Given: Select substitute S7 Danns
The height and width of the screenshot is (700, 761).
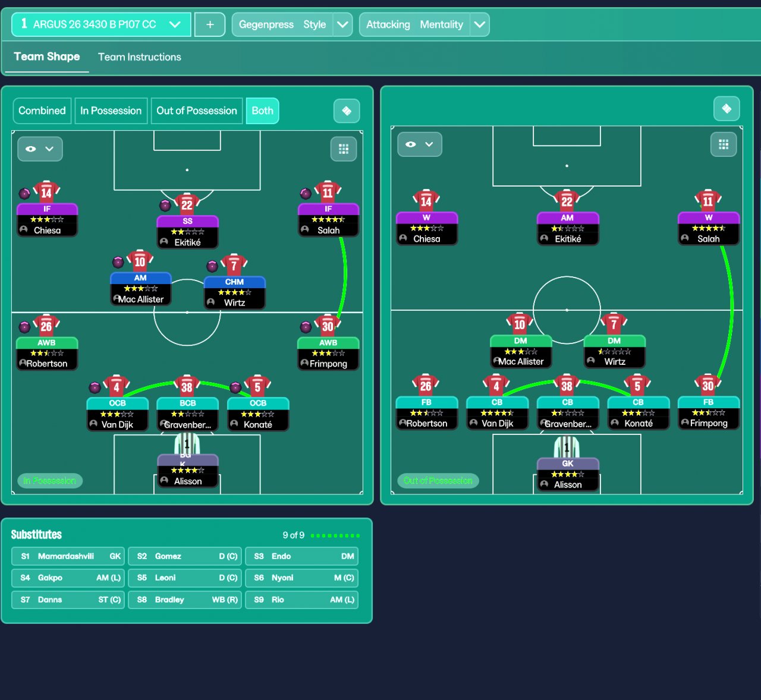Looking at the screenshot, I should coord(68,600).
